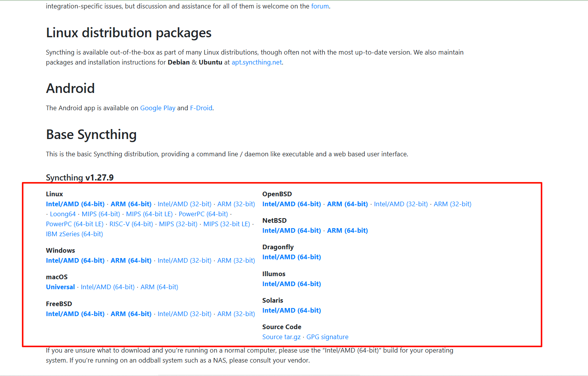Get the FreeBSD Intel/AMD (32-bit) build
The image size is (588, 376).
(x=184, y=314)
